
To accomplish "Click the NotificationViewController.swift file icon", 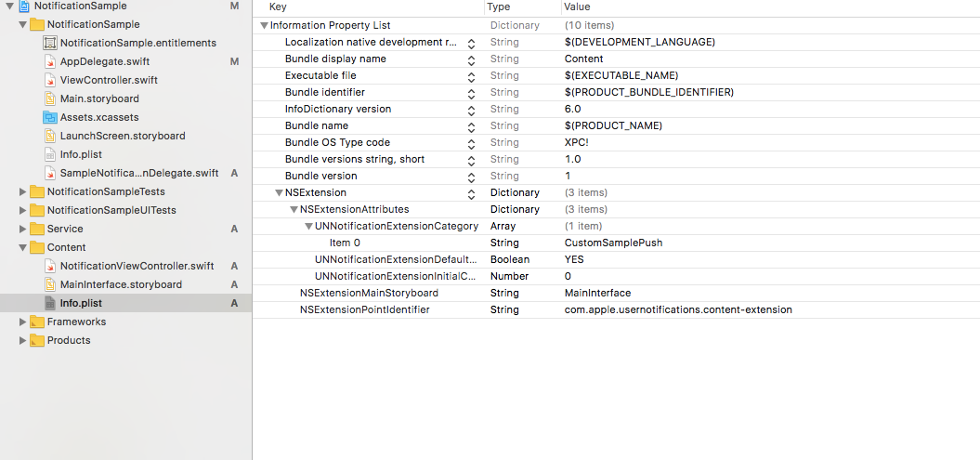I will (50, 267).
